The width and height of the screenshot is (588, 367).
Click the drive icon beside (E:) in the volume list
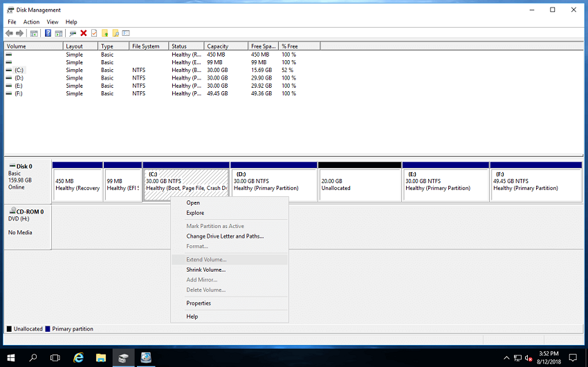[9, 86]
